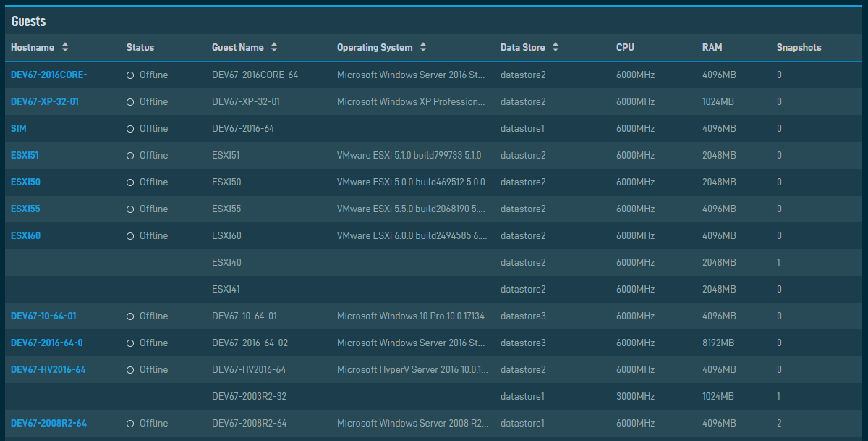Click Offline status circle for DEV67-2016-64-0
868x441 pixels.
point(130,343)
